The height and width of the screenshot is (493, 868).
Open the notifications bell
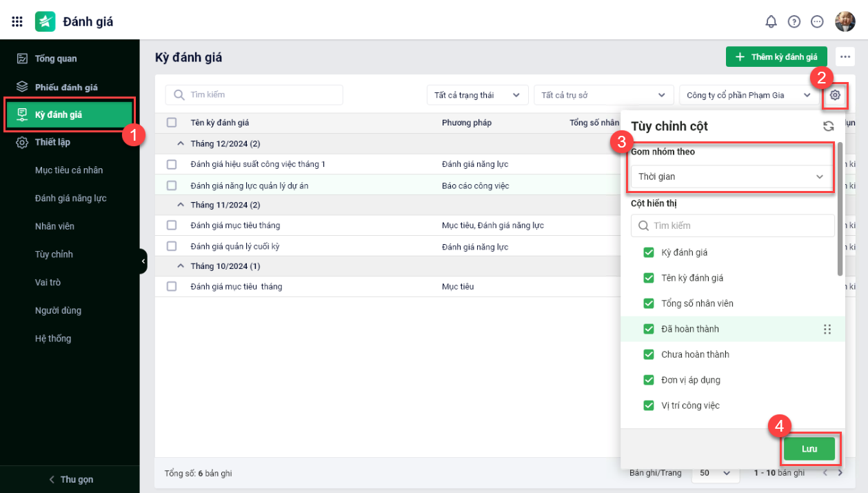tap(771, 21)
